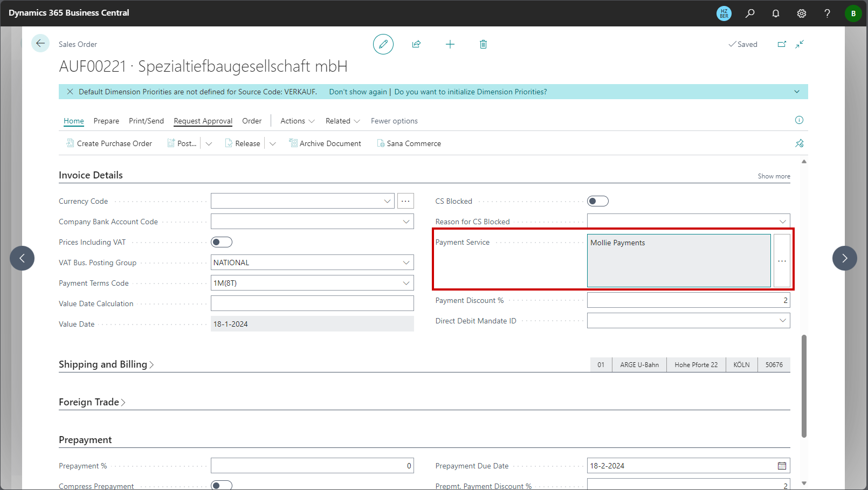Image resolution: width=868 pixels, height=490 pixels.
Task: Click Create Purchase Order action
Action: 109,143
